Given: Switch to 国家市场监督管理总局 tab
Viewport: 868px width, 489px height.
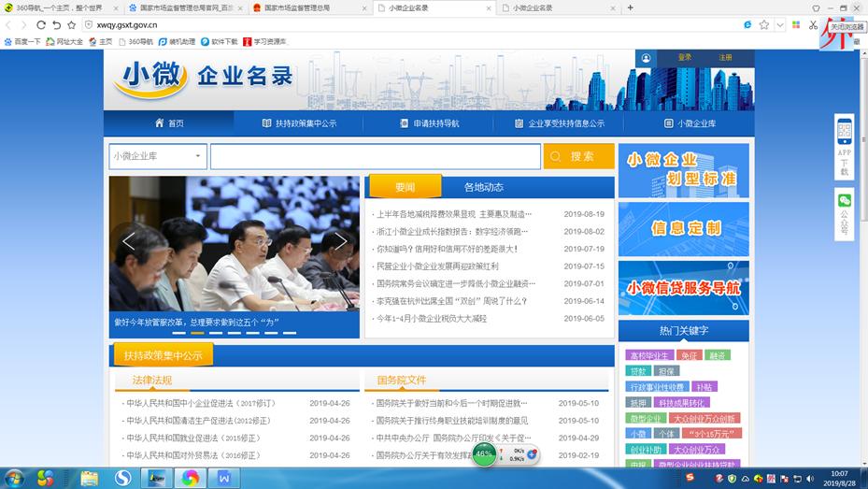Looking at the screenshot, I should [x=310, y=7].
